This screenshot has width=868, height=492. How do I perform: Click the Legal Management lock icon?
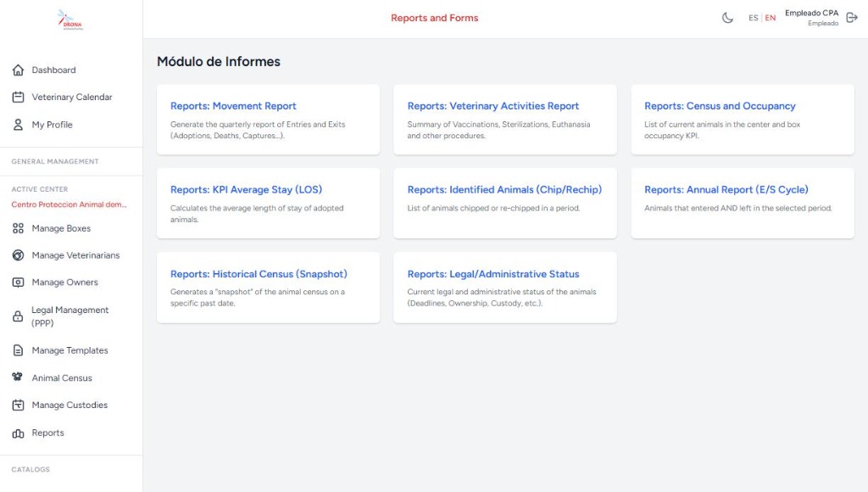pos(19,316)
